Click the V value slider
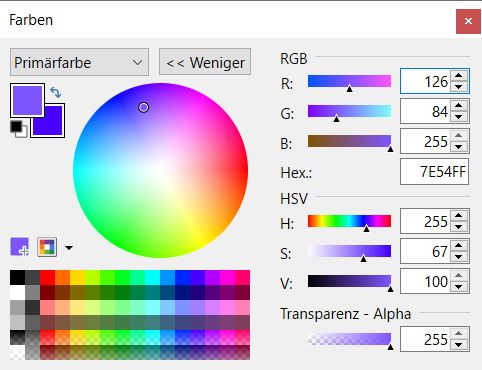 pos(349,281)
